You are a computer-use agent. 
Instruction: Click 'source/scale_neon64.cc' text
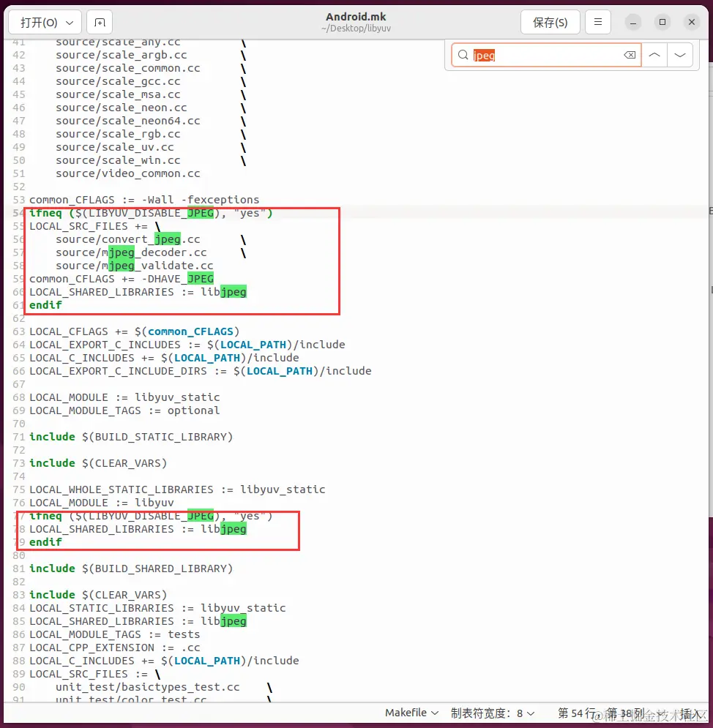tap(127, 121)
